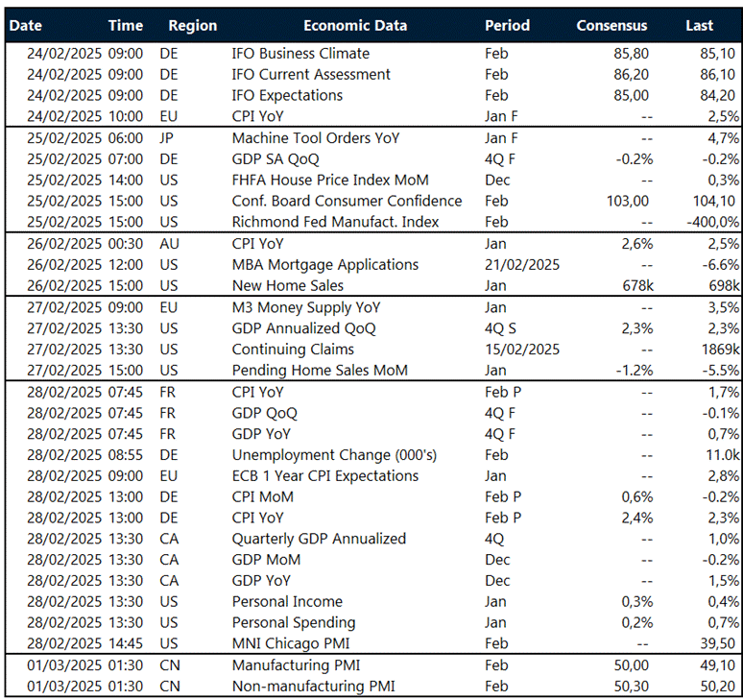Screen dimensions: 743x700
Task: Select MBA Mortgage Applications entry
Action: (x=324, y=264)
